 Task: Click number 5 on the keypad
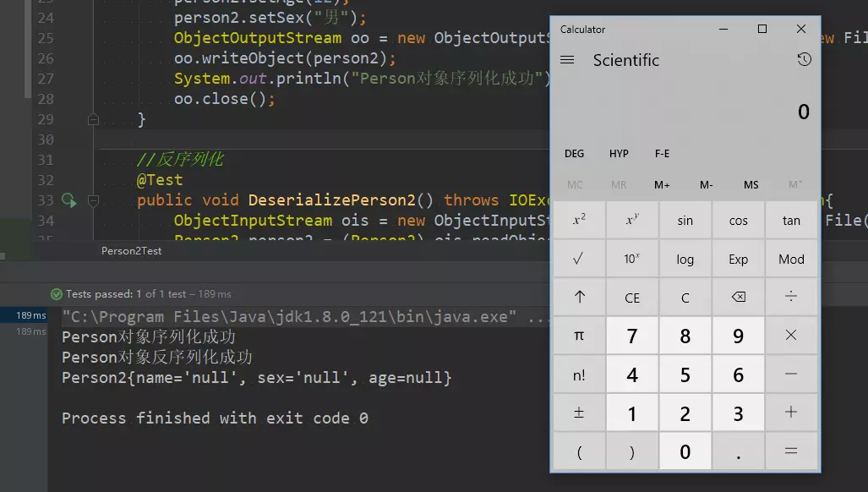(x=685, y=374)
